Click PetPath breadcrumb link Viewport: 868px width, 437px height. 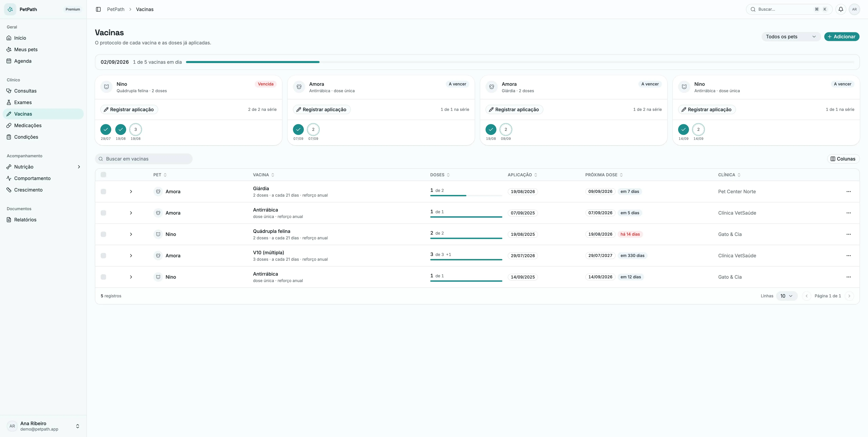pyautogui.click(x=116, y=9)
